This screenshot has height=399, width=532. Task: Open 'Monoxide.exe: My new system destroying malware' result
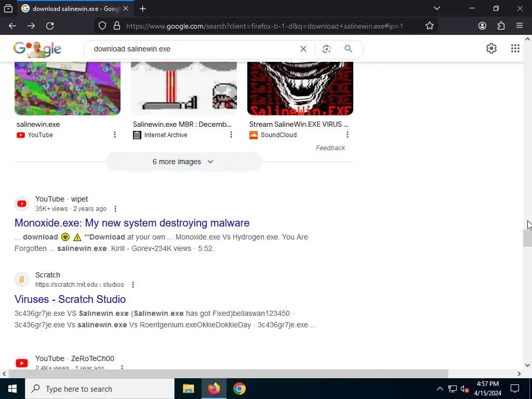132,223
